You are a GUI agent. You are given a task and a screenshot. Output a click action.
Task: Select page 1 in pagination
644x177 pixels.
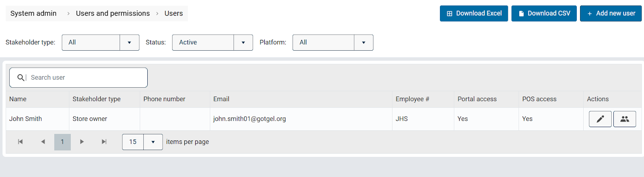click(x=62, y=142)
